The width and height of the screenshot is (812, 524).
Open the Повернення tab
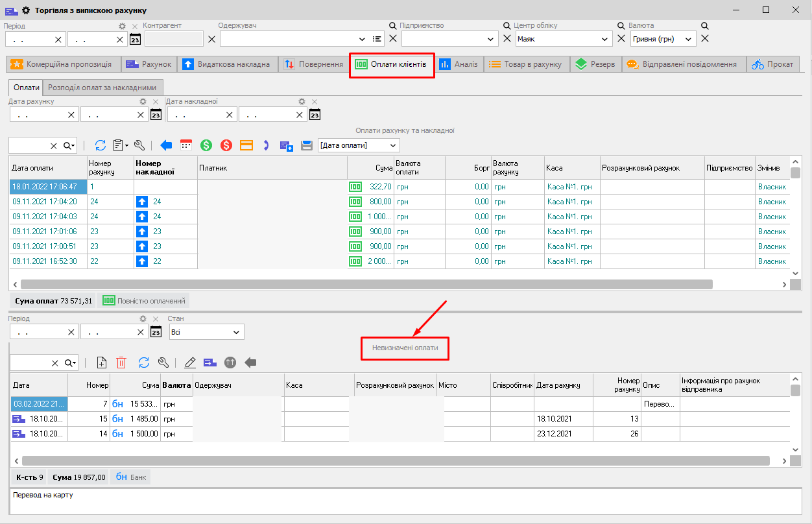[x=314, y=64]
